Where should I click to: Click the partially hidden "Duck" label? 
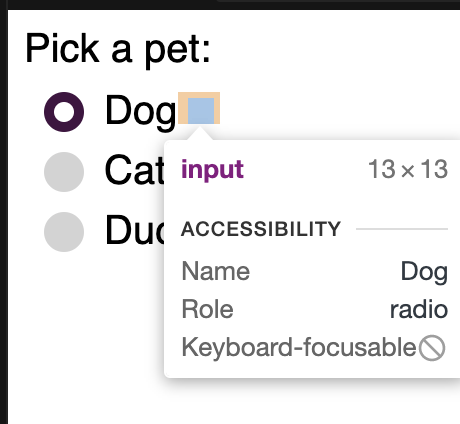[135, 230]
